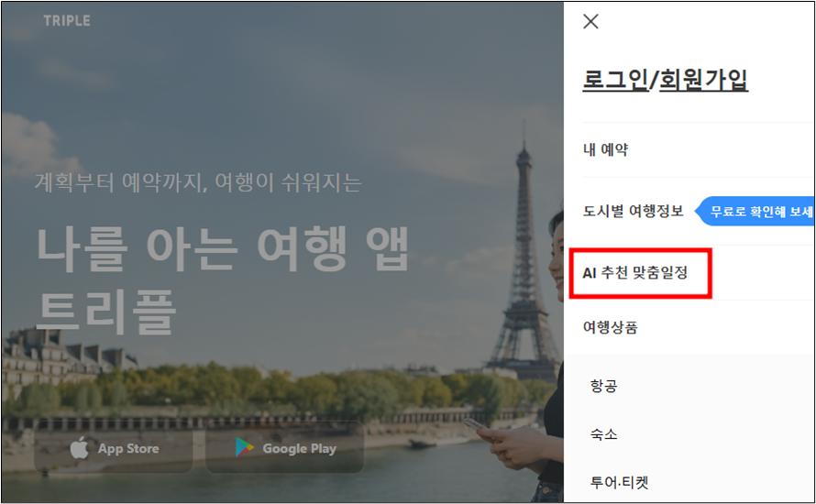Open AI 추천 맞춤일정 menu item
Image resolution: width=816 pixels, height=504 pixels.
tap(635, 272)
